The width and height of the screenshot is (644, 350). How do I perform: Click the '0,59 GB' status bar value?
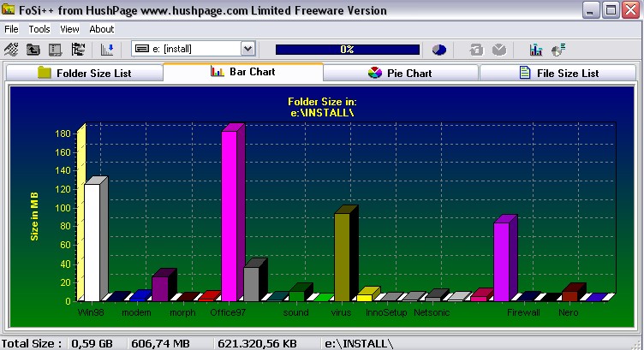[x=92, y=344]
